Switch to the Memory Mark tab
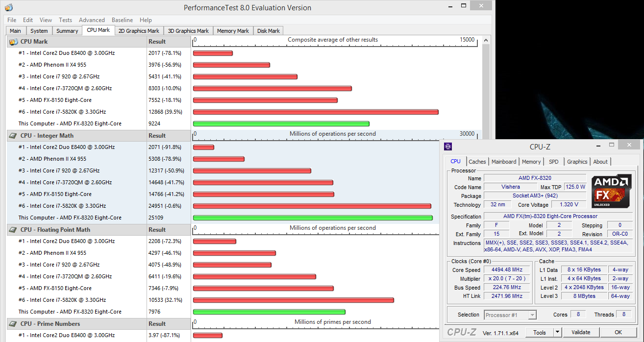 233,31
